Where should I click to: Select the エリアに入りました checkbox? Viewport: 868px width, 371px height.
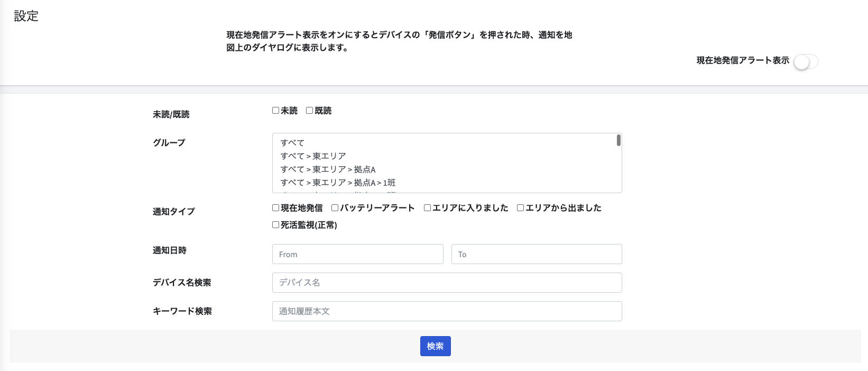click(427, 208)
